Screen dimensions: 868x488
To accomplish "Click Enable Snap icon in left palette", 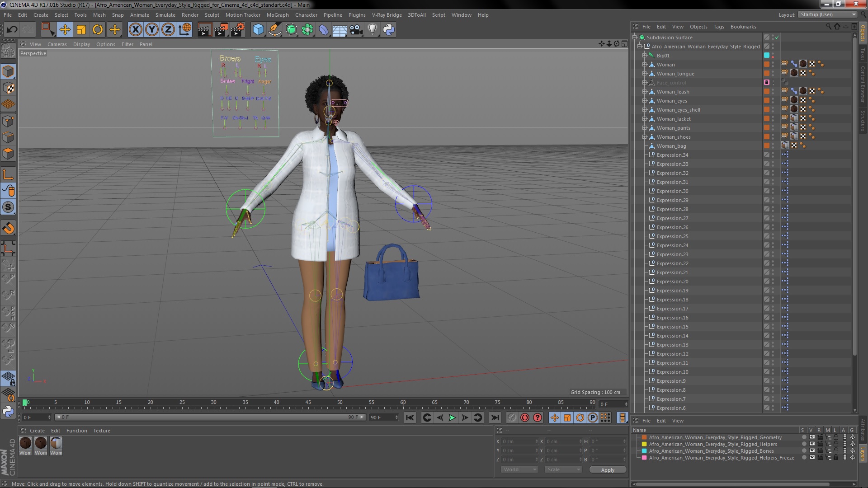I will click(x=8, y=207).
